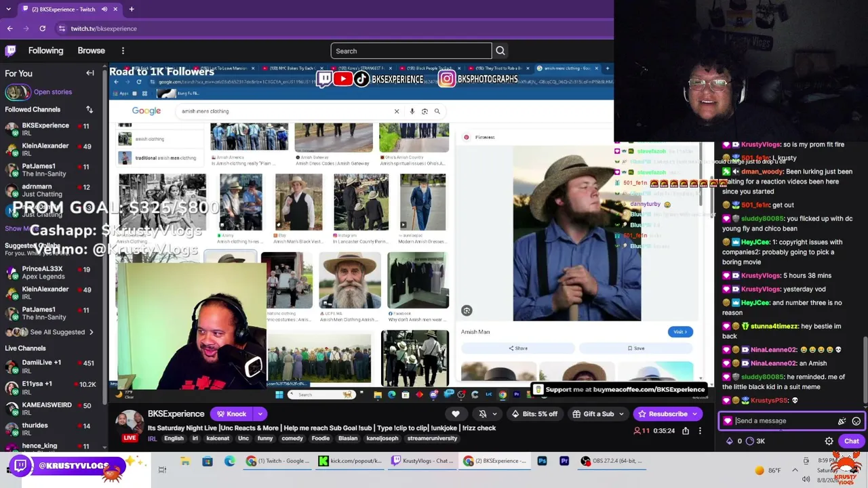Click the Twitch logo home icon

[x=11, y=51]
